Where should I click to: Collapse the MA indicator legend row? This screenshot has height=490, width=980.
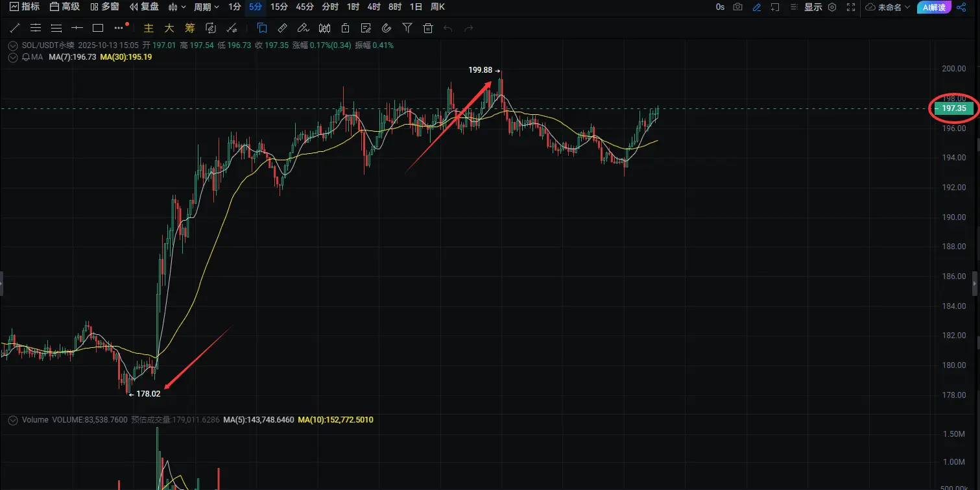(13, 57)
